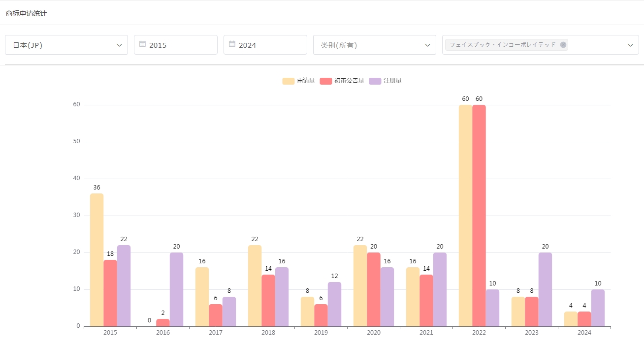Open the 日本(JP) country dropdown
Screen dimensions: 644x345
pyautogui.click(x=66, y=45)
